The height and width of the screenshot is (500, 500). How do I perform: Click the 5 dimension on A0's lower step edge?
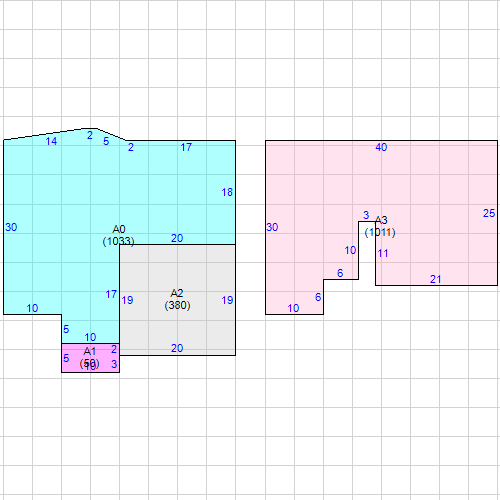tap(66, 329)
